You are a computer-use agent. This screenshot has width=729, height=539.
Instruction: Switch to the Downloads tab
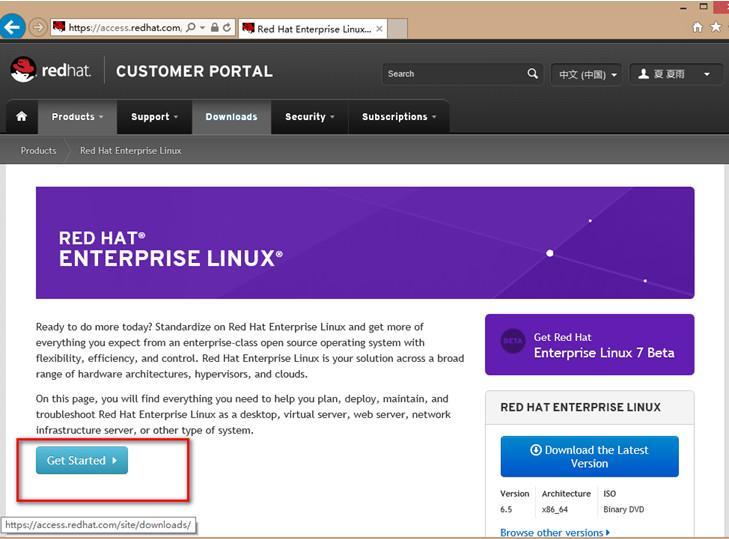click(231, 117)
